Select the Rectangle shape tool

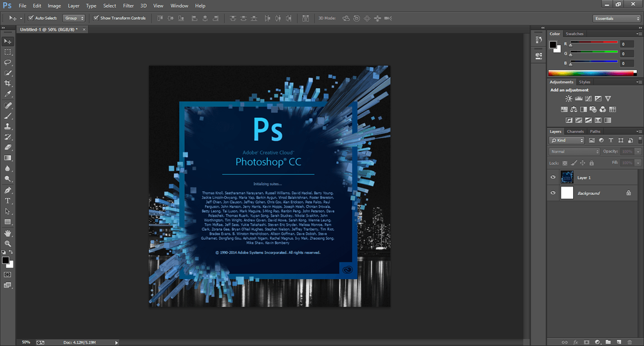[x=7, y=222]
